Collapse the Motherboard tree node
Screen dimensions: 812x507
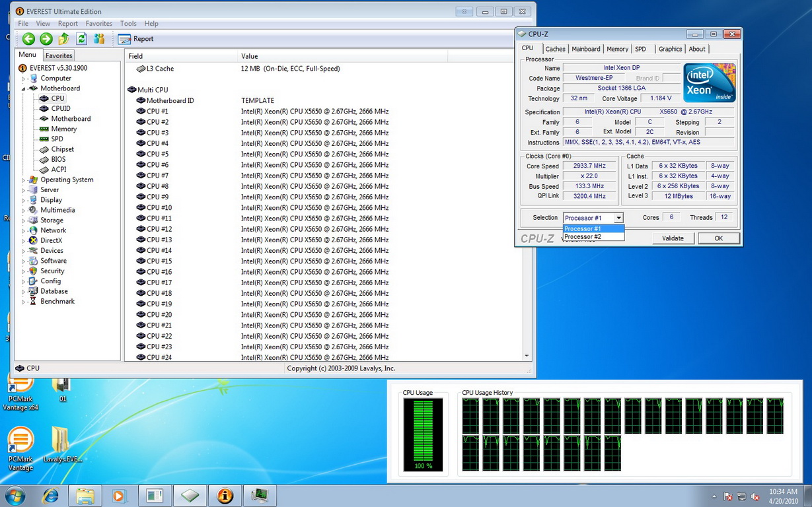[x=24, y=88]
